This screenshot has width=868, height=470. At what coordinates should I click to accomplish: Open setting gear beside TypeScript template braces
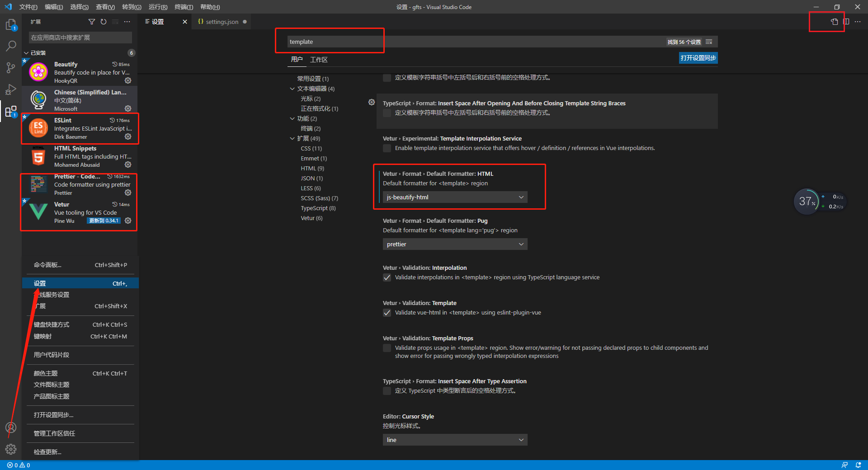click(372, 103)
